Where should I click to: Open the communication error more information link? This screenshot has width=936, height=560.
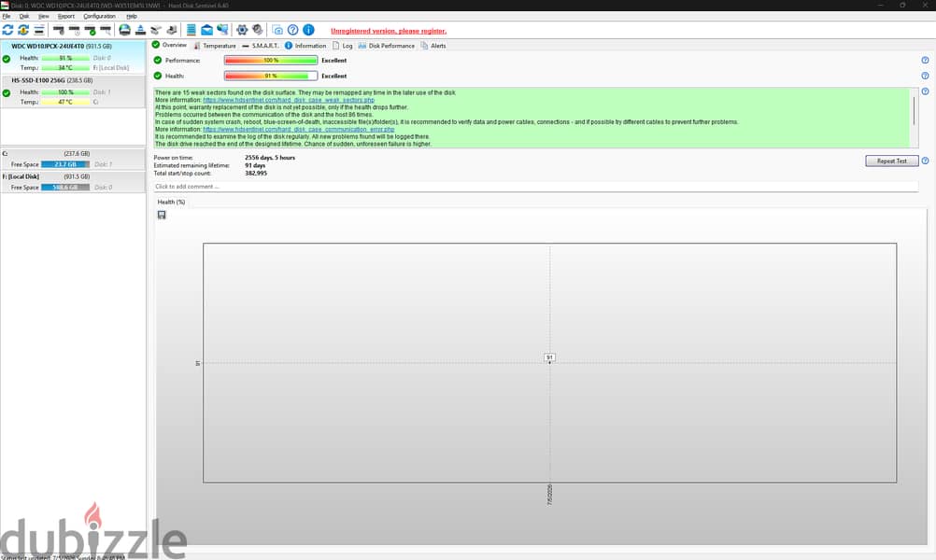299,130
